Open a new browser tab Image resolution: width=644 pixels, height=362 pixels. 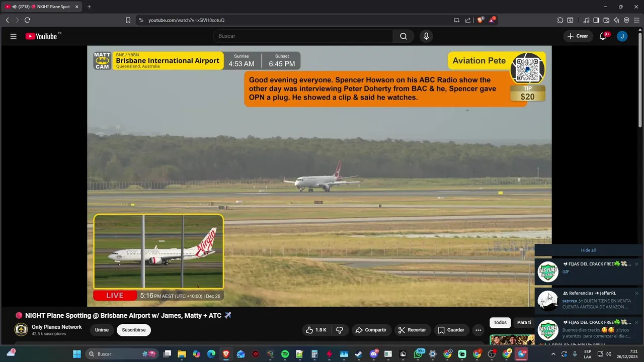tap(89, 7)
